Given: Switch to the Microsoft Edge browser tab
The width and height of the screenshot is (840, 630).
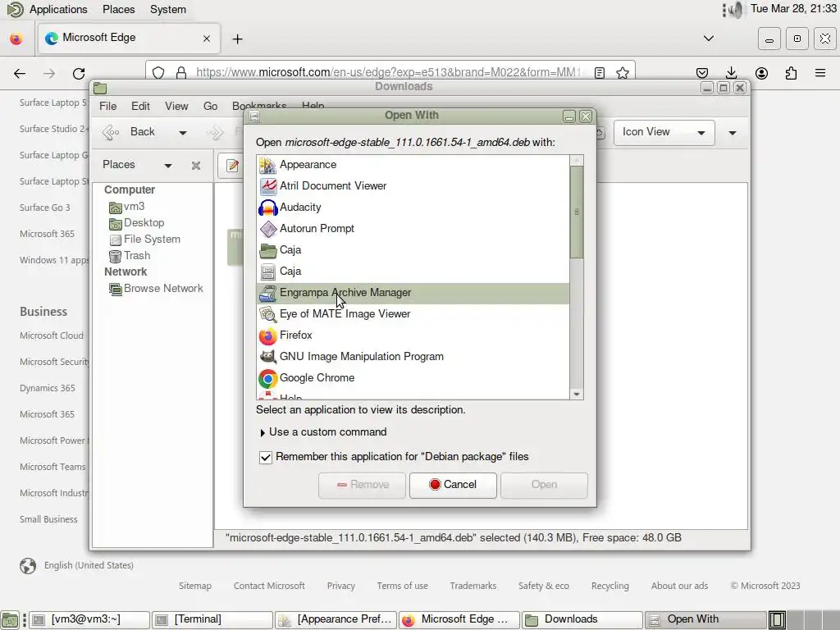Looking at the screenshot, I should [x=129, y=38].
